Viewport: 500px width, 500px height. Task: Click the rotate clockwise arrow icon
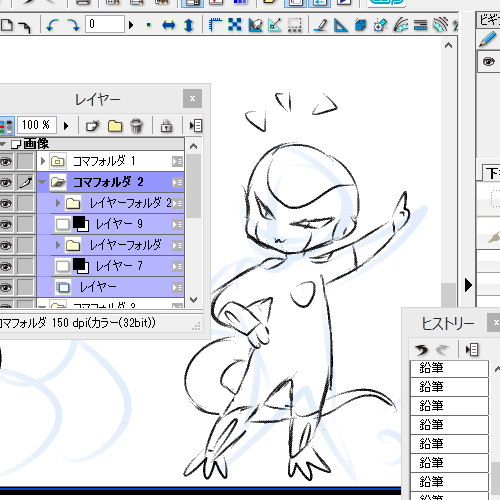(x=73, y=25)
